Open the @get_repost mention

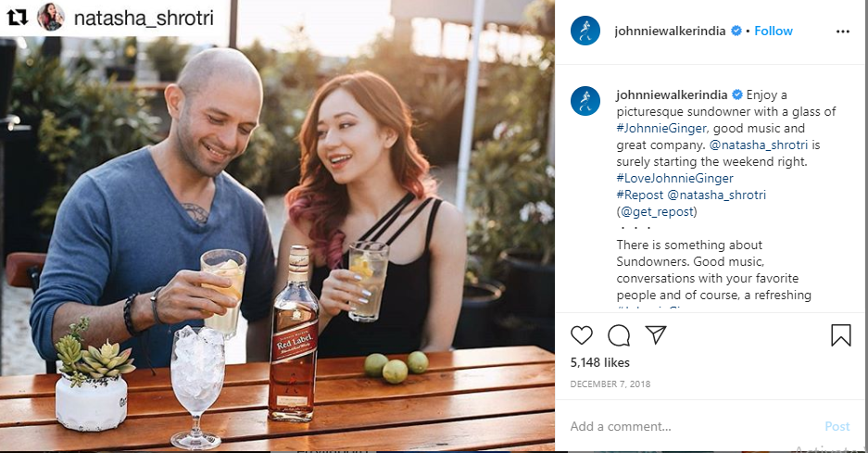pos(657,211)
